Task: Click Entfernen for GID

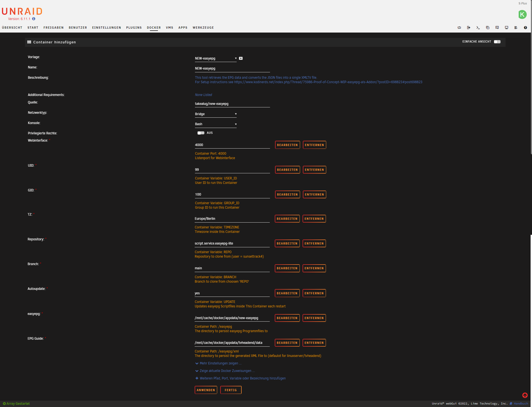Action: 314,194
